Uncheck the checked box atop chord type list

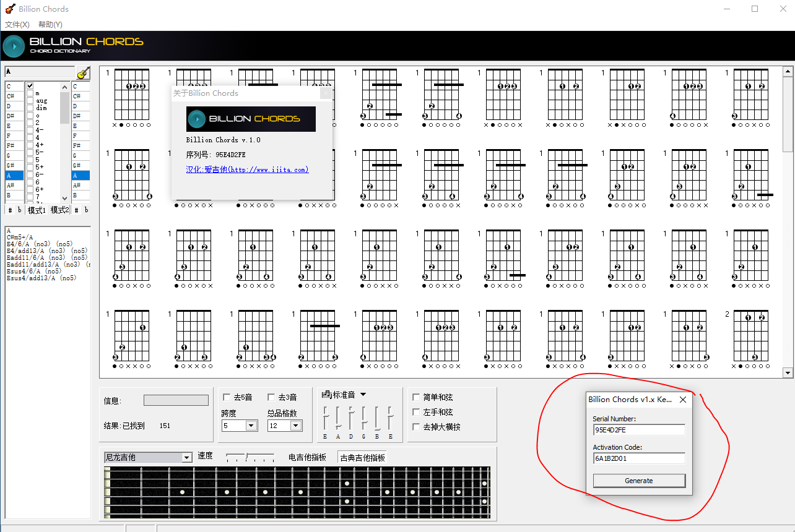pos(30,86)
